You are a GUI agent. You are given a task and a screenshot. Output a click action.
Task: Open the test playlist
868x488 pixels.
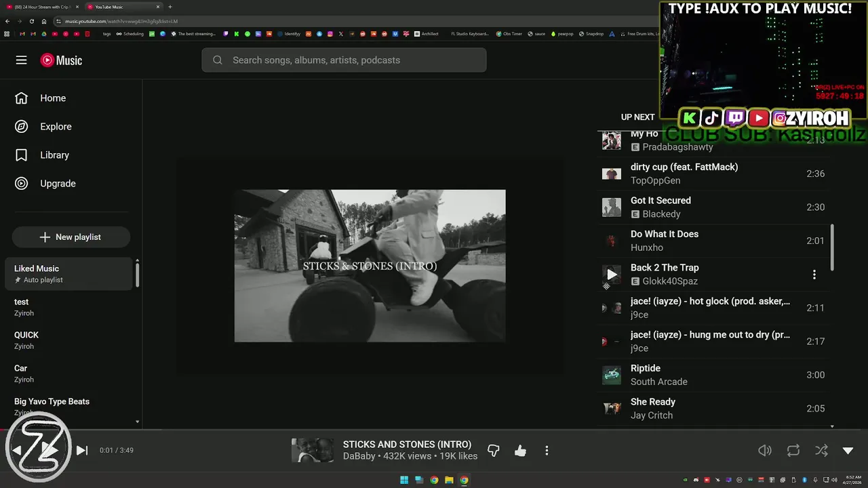tap(68, 307)
